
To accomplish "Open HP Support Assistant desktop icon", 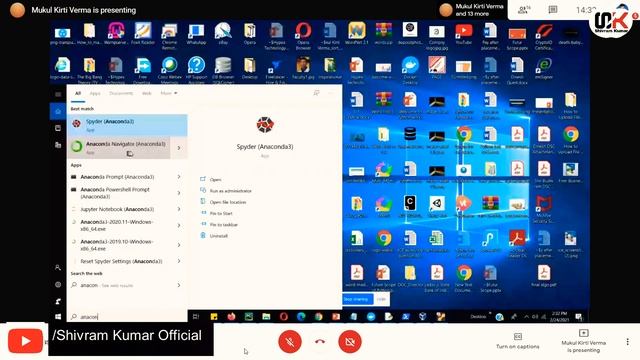I will coord(196,70).
